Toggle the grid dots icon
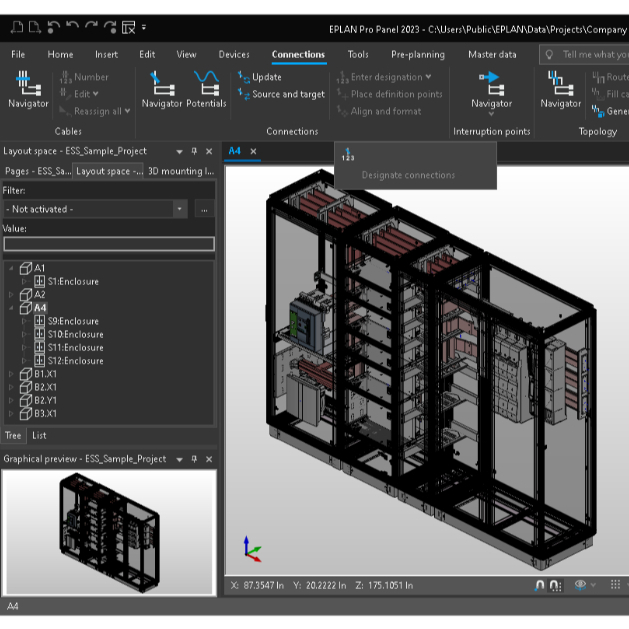Viewport: 629px width, 629px height. (615, 584)
